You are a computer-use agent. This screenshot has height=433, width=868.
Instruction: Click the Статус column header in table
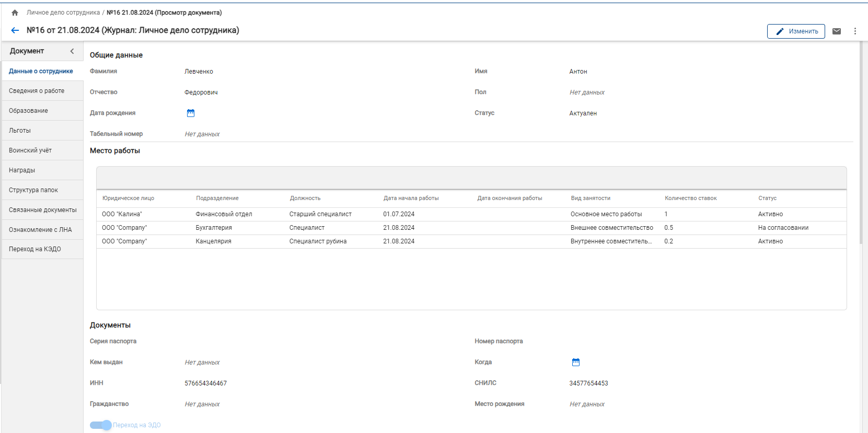pyautogui.click(x=767, y=198)
